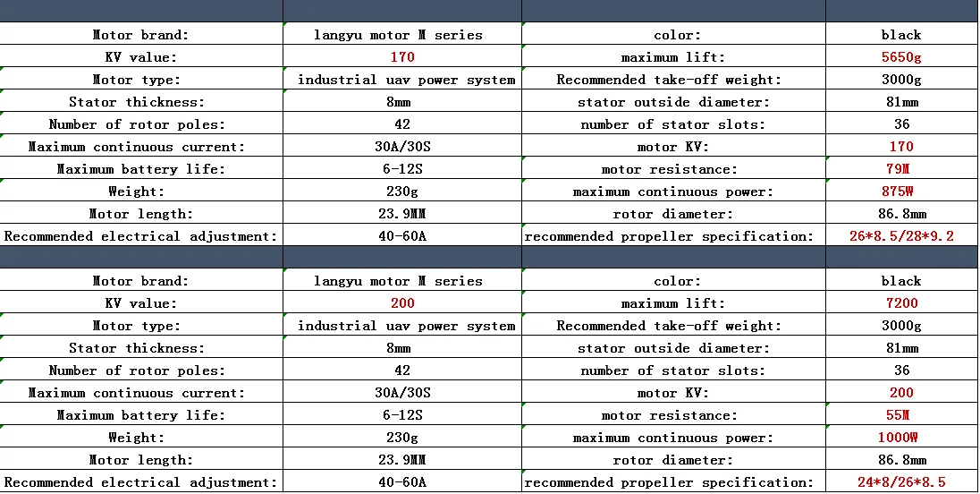Click the '875W' maximum continuous power value
980x494 pixels.
898,192
